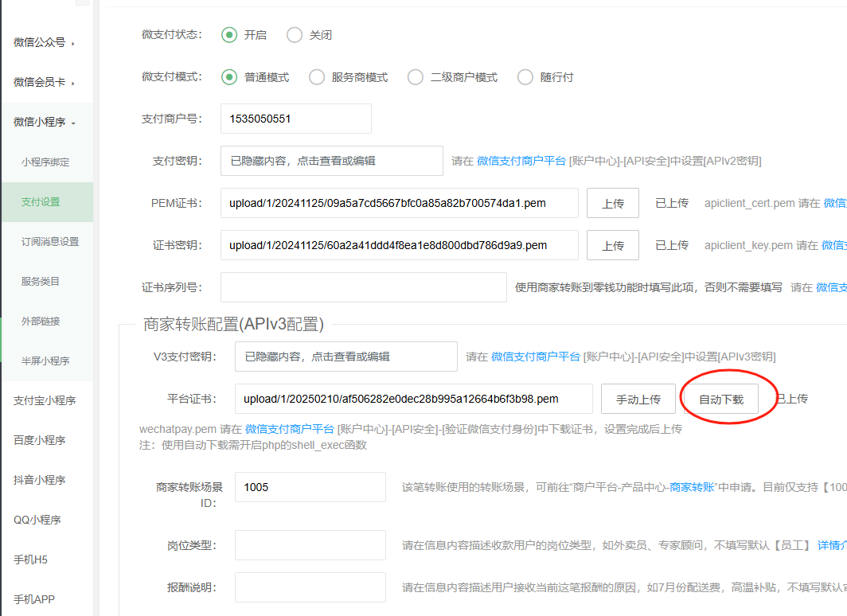Select the 开启 radio for 微支付状态

(x=230, y=35)
